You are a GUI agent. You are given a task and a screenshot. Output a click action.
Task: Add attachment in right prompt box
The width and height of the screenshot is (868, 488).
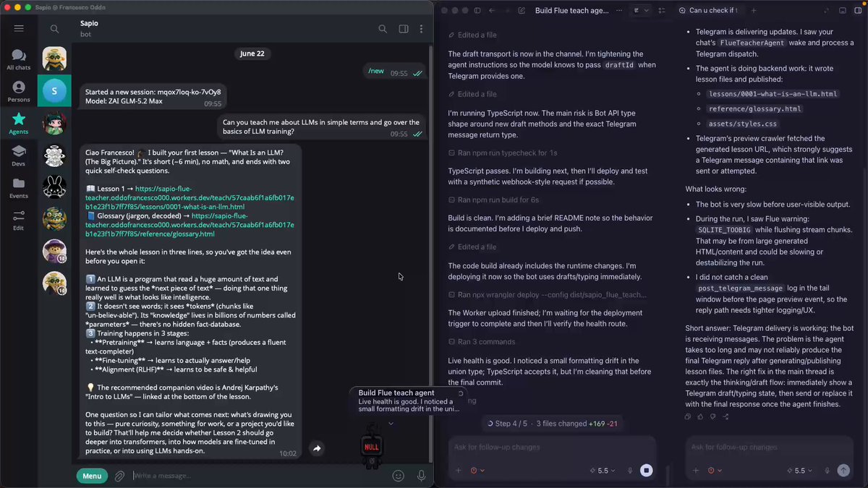(x=695, y=471)
